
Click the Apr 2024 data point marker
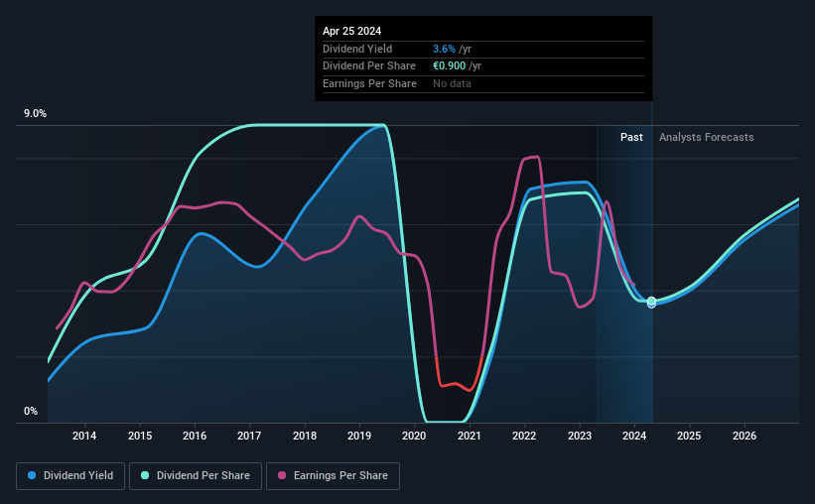[x=651, y=302]
